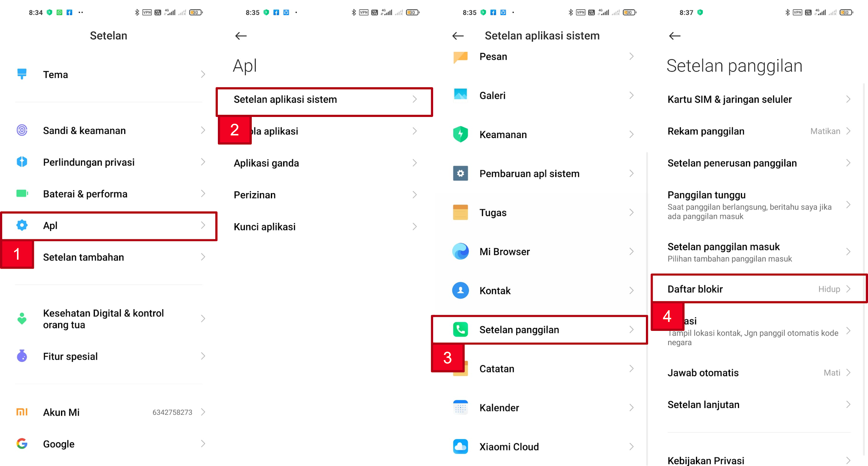Image resolution: width=868 pixels, height=466 pixels.
Task: Select Apl menu item in Settings
Action: (x=108, y=225)
